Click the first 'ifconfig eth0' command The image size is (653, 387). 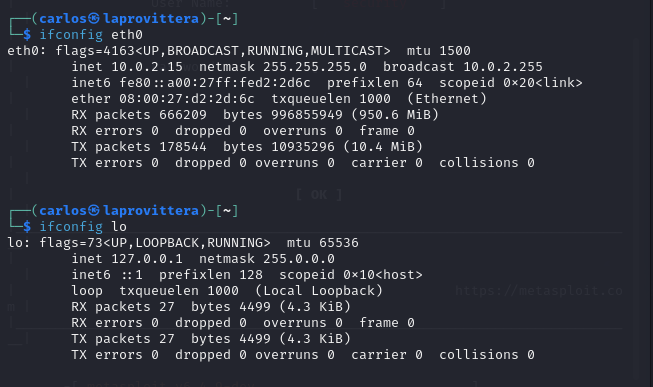91,35
